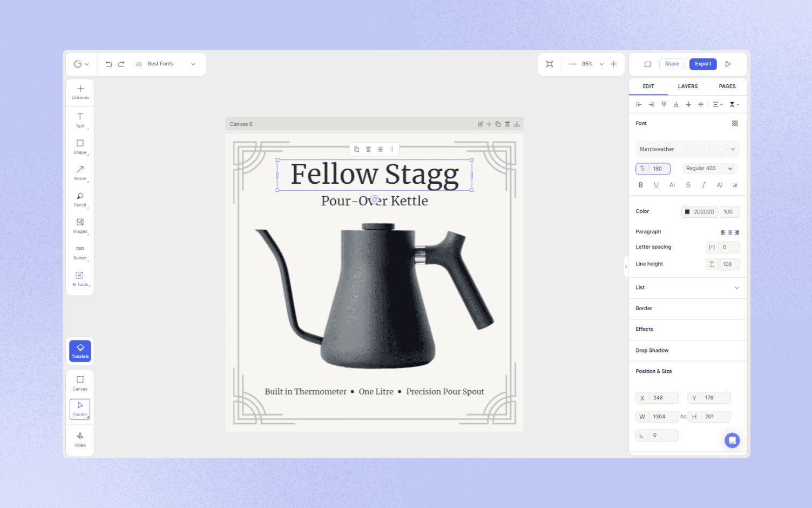Align selection to the right edge

[x=651, y=104]
